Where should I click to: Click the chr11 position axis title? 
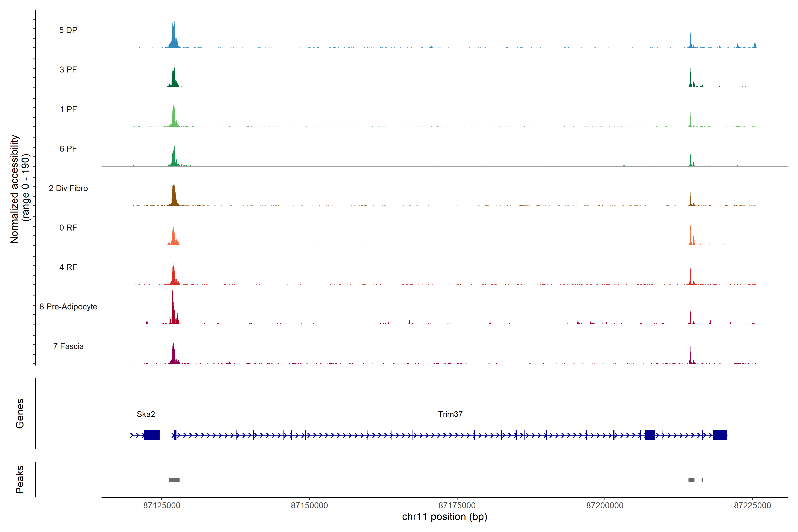(x=444, y=517)
